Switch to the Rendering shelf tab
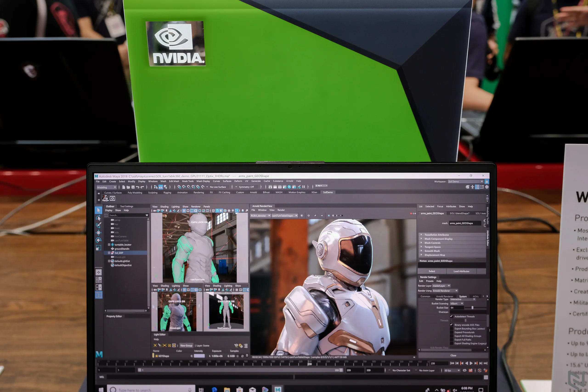Screen dimensions: 588x392 tap(198, 192)
